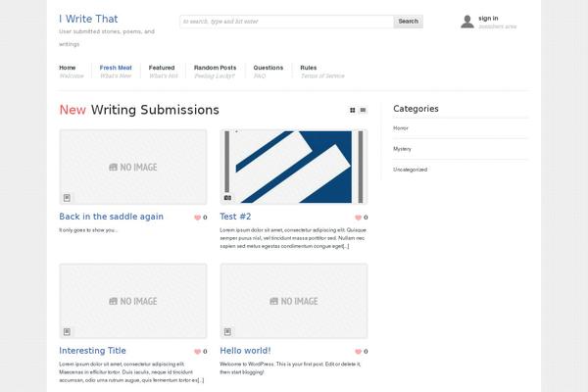Switch to grid view layout icon
This screenshot has height=392, width=588.
pyautogui.click(x=352, y=110)
